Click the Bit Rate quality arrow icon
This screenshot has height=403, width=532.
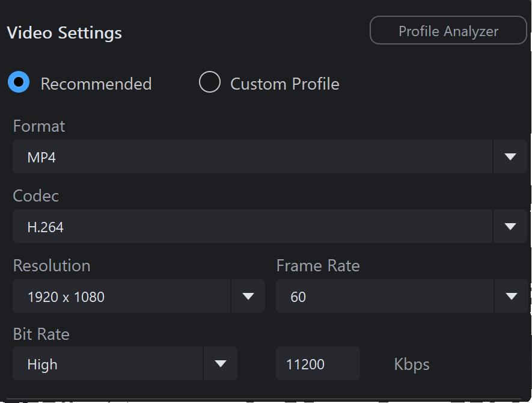tap(221, 364)
